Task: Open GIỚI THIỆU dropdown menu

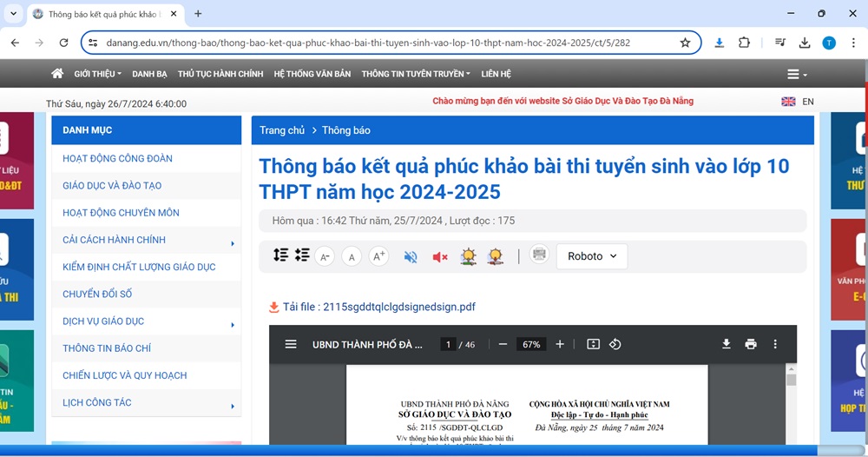Action: [x=97, y=74]
